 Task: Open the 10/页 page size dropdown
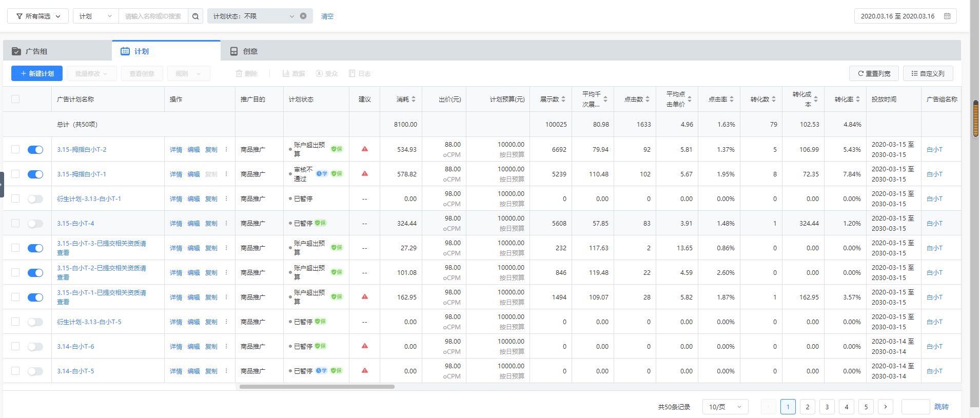725,407
